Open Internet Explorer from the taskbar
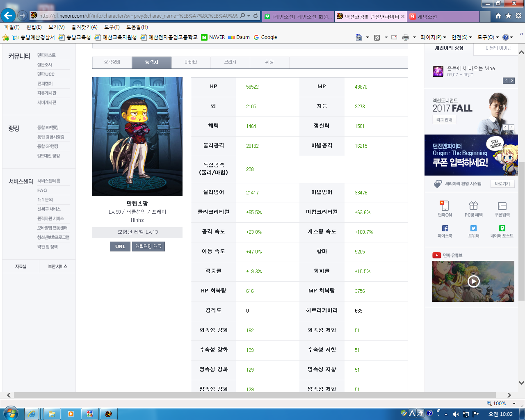 point(32,414)
